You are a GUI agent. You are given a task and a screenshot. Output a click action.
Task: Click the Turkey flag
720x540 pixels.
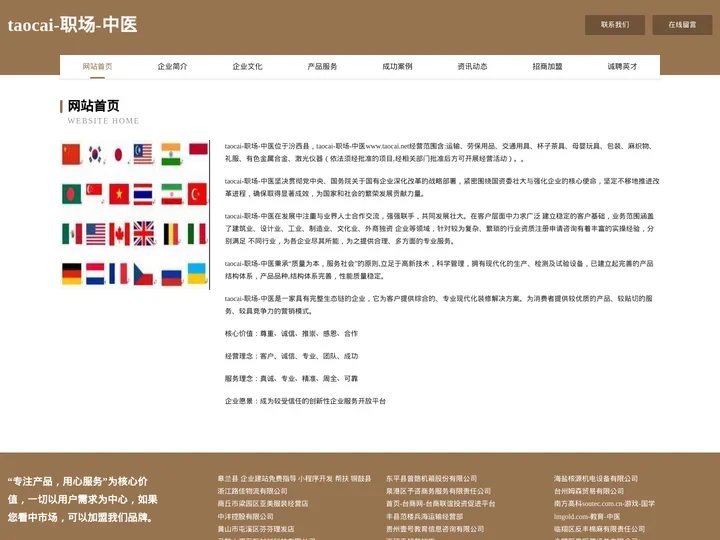[197, 194]
